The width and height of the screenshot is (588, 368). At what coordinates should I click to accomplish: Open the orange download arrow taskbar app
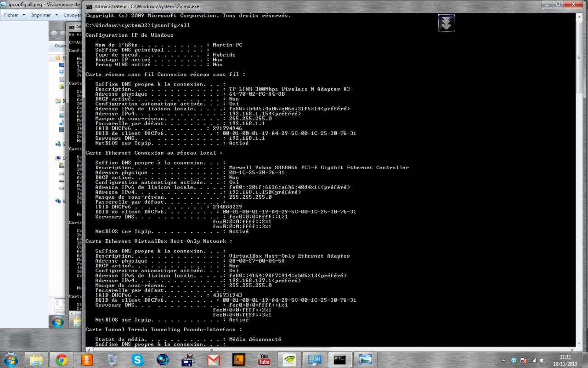pos(87,360)
